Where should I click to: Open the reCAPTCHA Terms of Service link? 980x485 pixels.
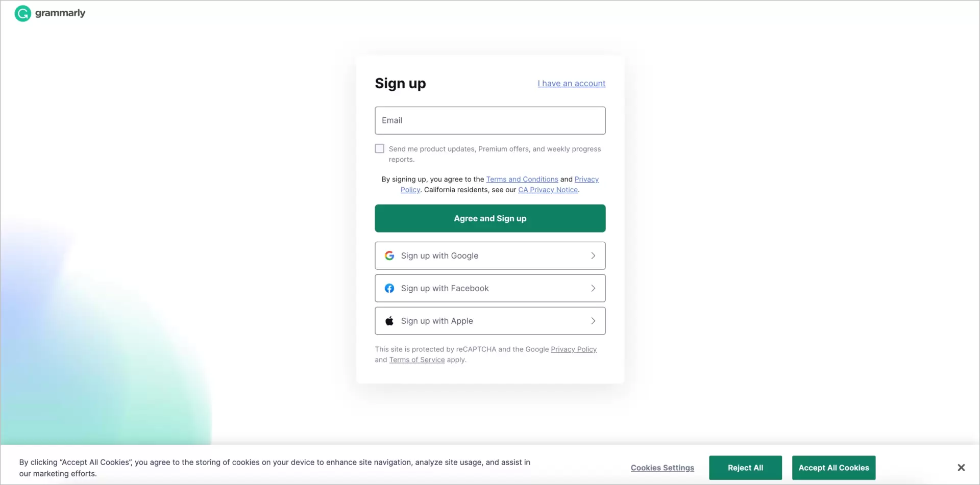(416, 360)
